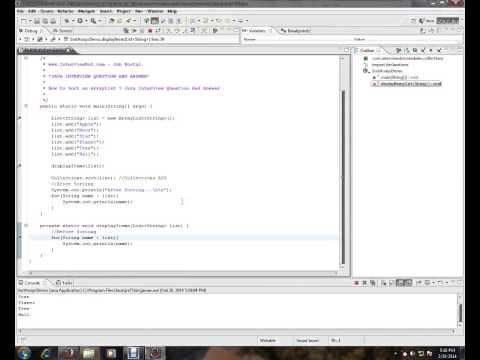Click Terminate in the Console toolbar

click(357, 283)
